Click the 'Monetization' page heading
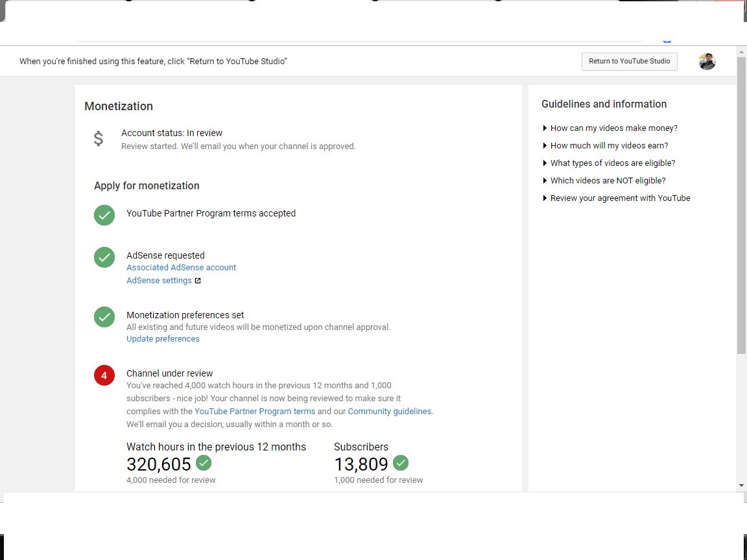Image resolution: width=747 pixels, height=560 pixels. click(119, 106)
